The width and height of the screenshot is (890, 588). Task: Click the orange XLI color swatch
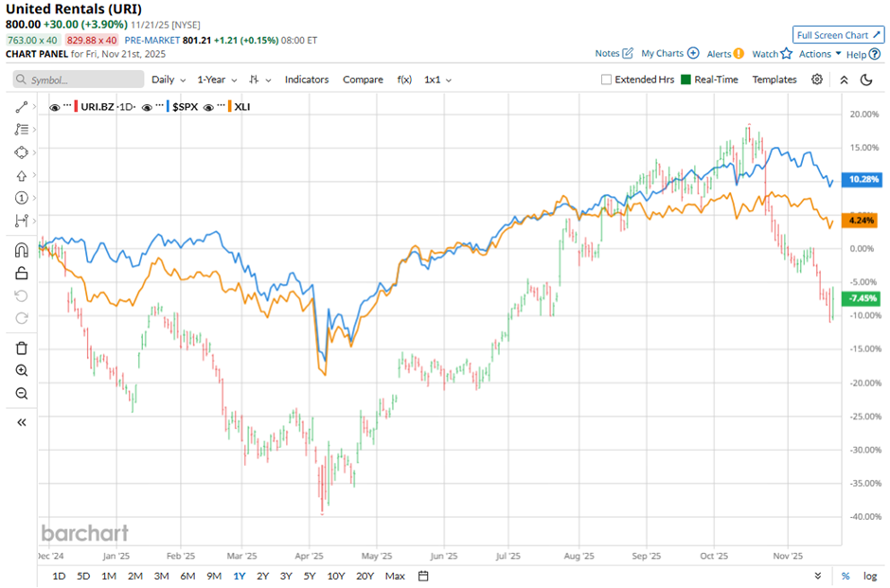[x=230, y=107]
